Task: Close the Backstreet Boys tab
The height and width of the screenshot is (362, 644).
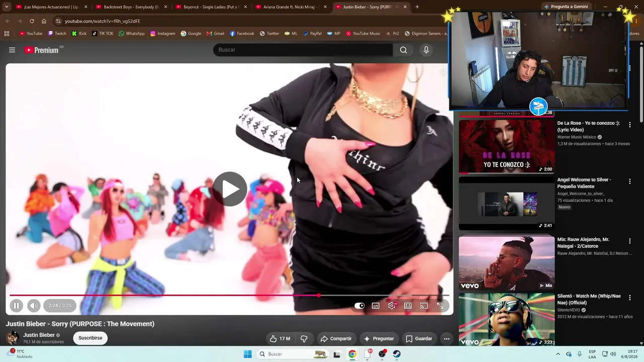Action: pos(166,7)
